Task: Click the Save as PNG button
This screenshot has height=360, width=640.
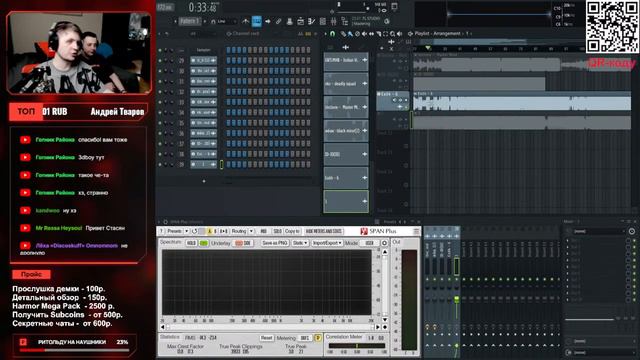Action: click(x=275, y=243)
